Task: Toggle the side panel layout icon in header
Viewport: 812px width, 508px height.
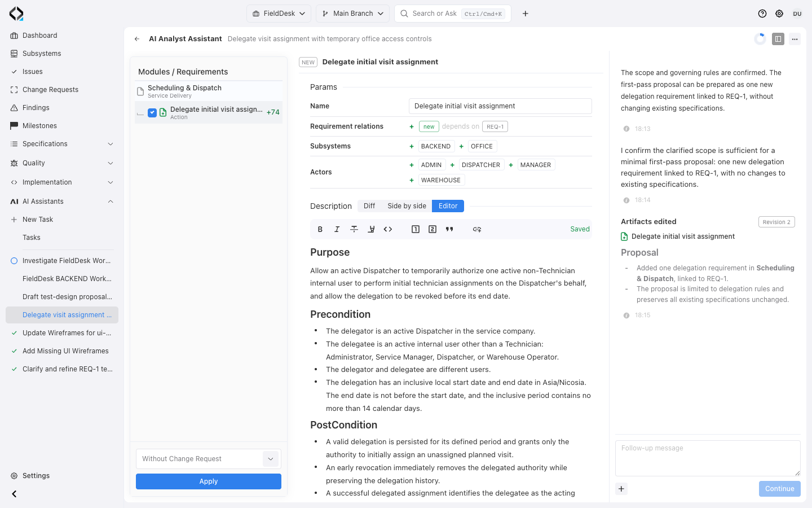Action: click(x=778, y=39)
